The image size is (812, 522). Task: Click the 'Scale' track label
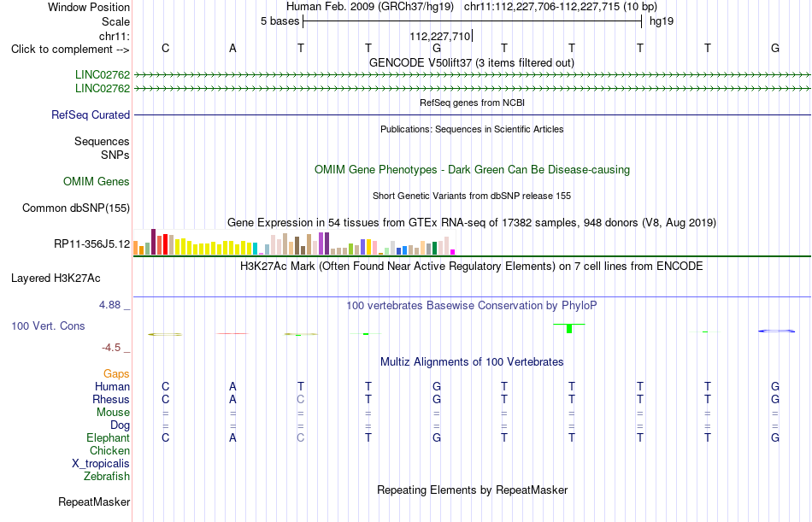pyautogui.click(x=115, y=21)
